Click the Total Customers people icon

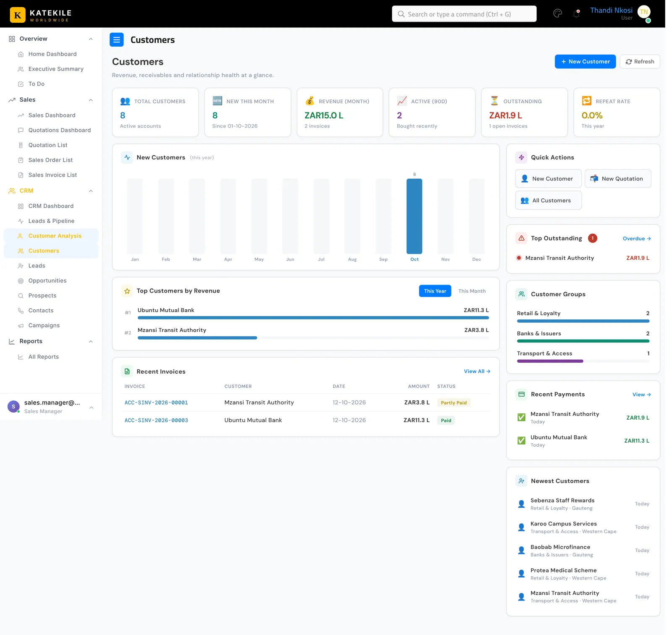125,101
